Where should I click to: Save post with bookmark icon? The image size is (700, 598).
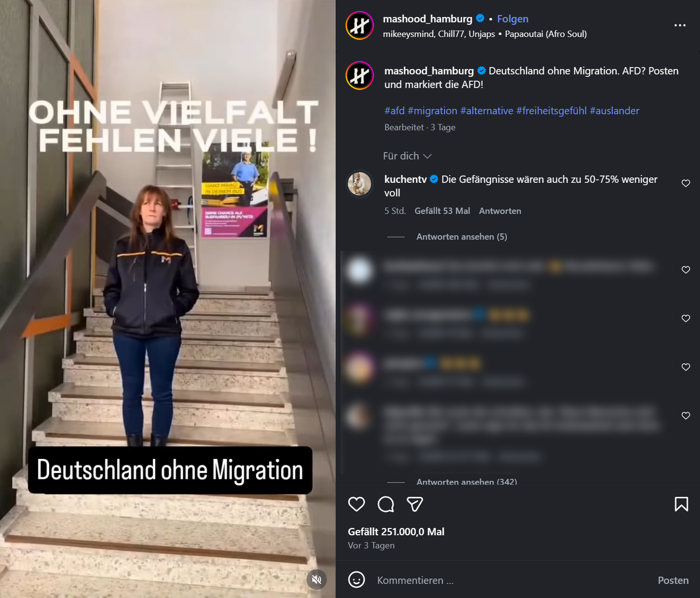click(682, 504)
